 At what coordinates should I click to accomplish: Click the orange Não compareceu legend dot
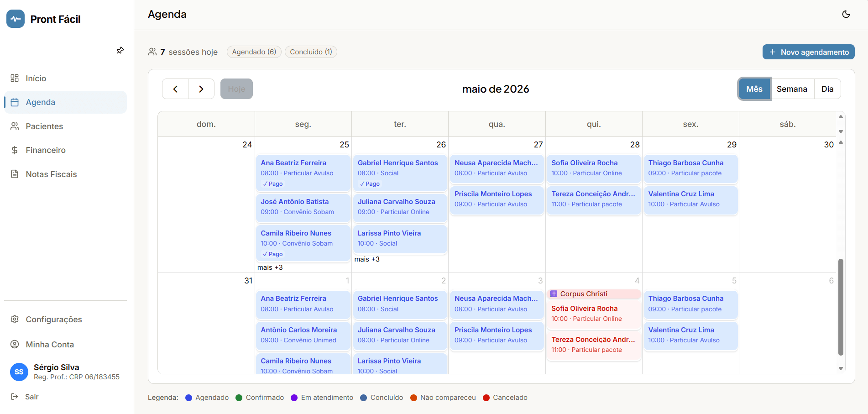click(413, 398)
